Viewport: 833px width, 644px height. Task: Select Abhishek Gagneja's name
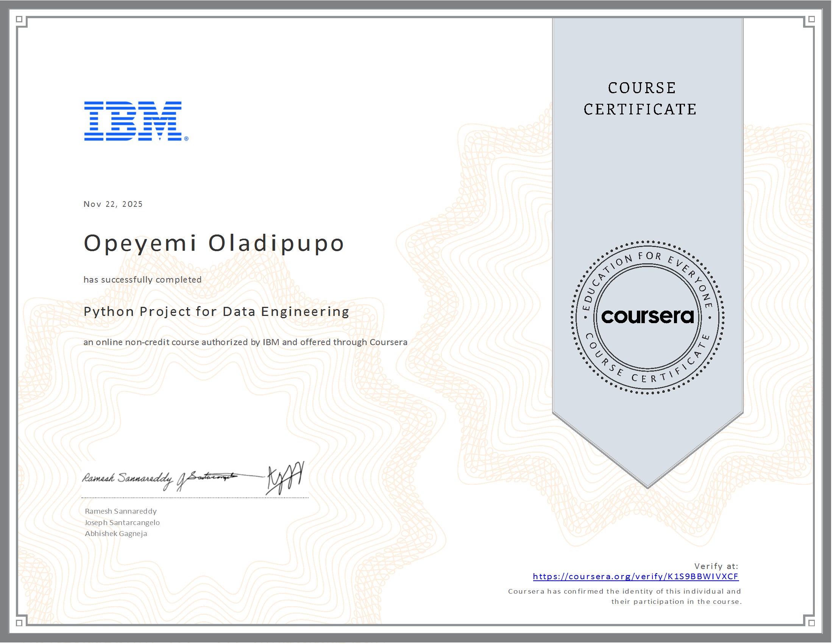[x=115, y=533]
